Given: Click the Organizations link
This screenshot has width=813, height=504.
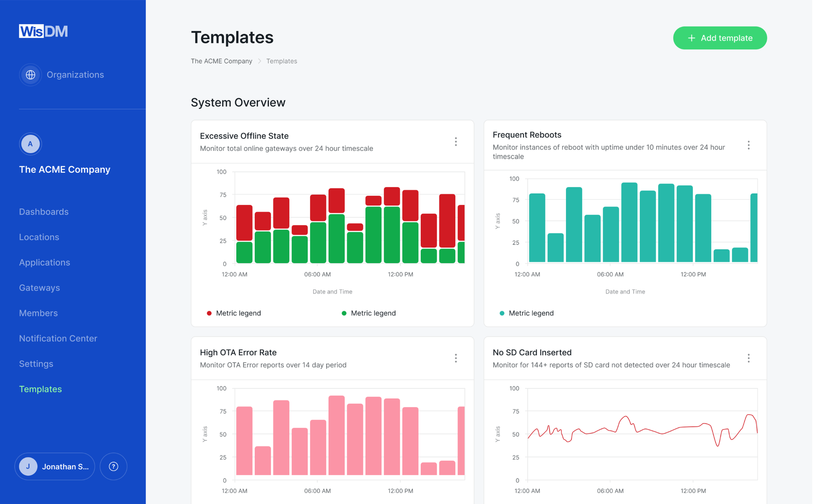Looking at the screenshot, I should coord(75,75).
